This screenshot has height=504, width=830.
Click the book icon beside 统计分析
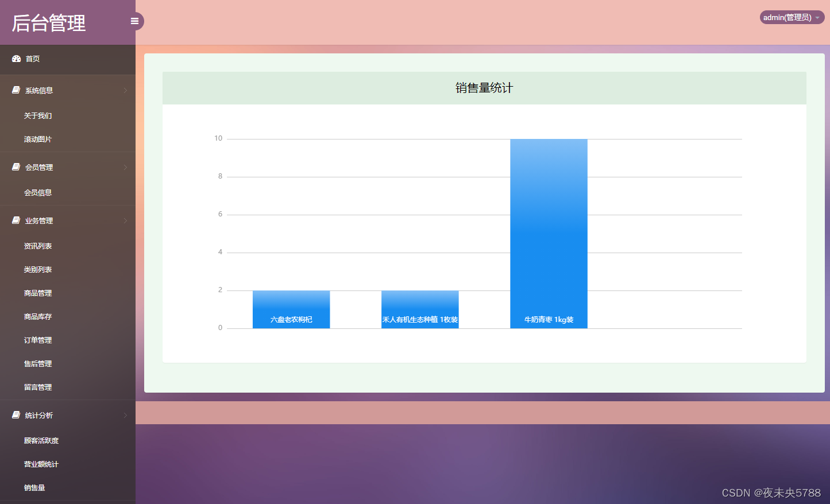pos(16,415)
